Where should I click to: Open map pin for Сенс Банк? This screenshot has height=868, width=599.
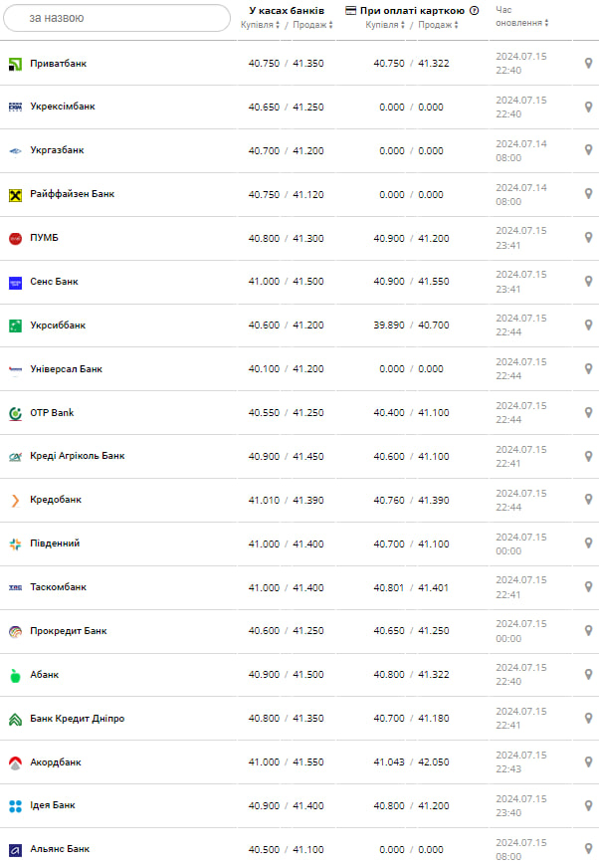coord(588,282)
